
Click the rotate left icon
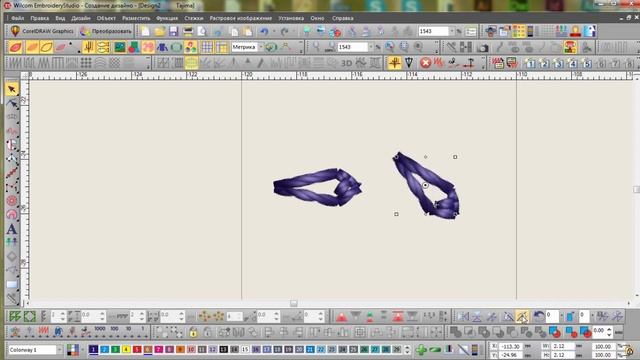(538, 316)
